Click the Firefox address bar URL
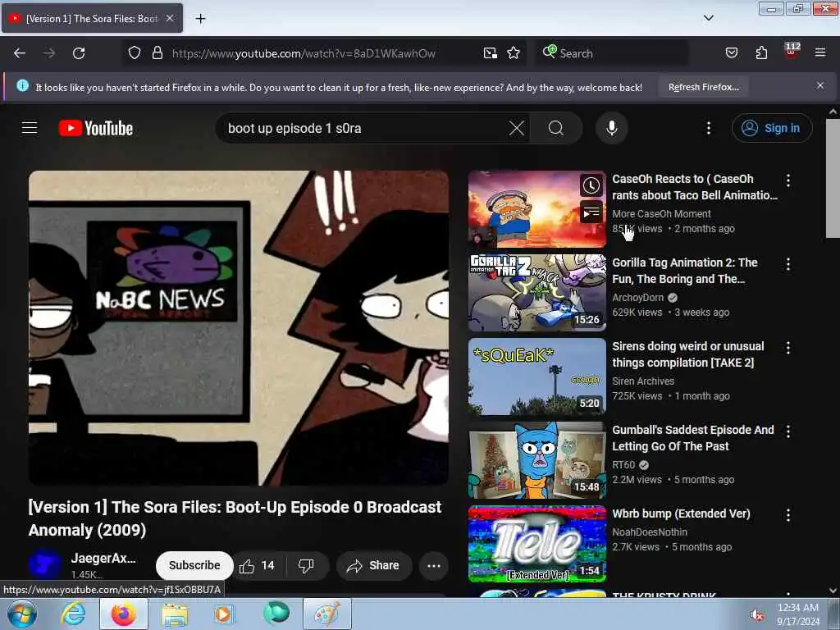 tap(304, 53)
